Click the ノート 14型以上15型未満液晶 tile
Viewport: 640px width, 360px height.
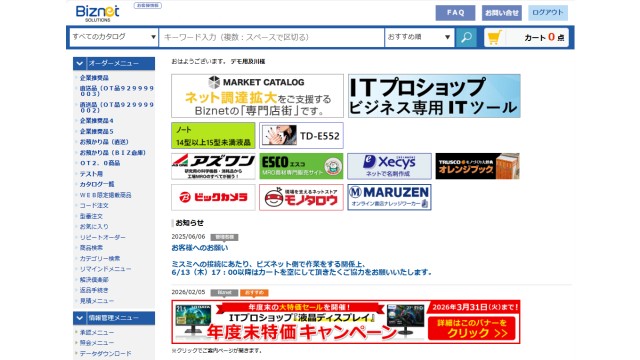coord(213,136)
